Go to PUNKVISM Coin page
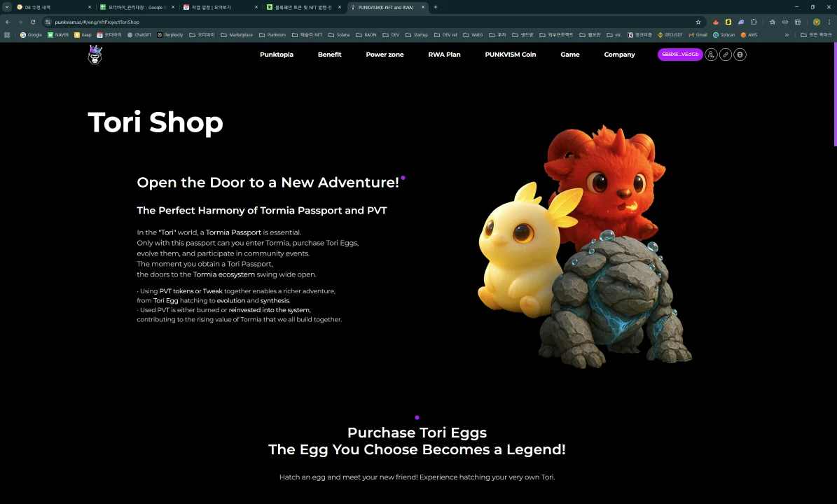837x504 pixels. coord(510,55)
